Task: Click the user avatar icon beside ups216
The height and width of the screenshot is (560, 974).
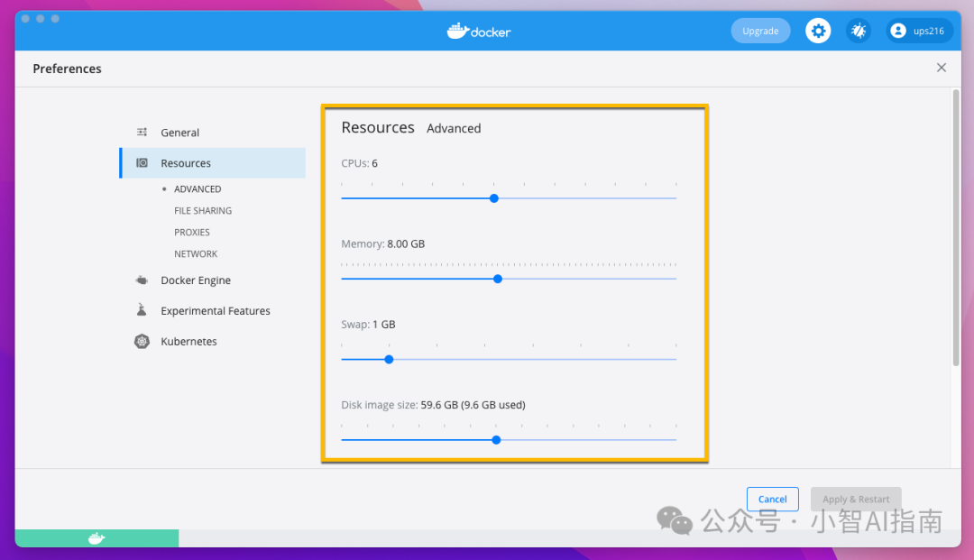Action: click(x=897, y=31)
